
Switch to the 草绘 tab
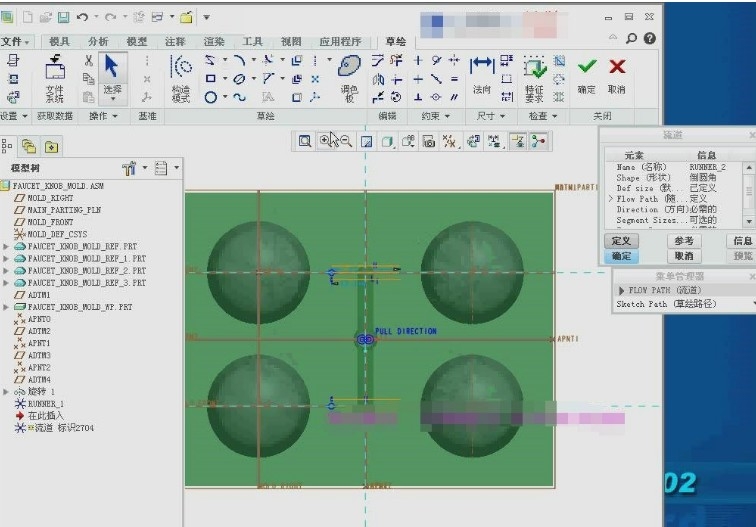(x=396, y=42)
